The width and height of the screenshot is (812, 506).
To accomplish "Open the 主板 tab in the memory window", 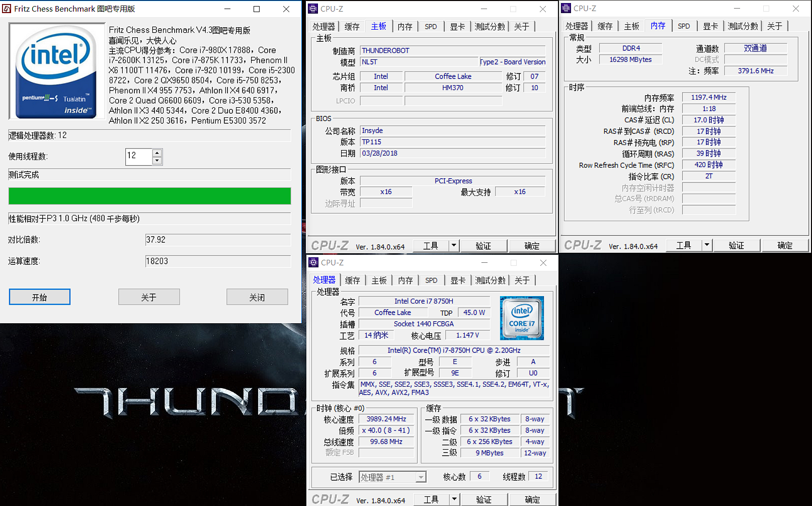I will 631,26.
